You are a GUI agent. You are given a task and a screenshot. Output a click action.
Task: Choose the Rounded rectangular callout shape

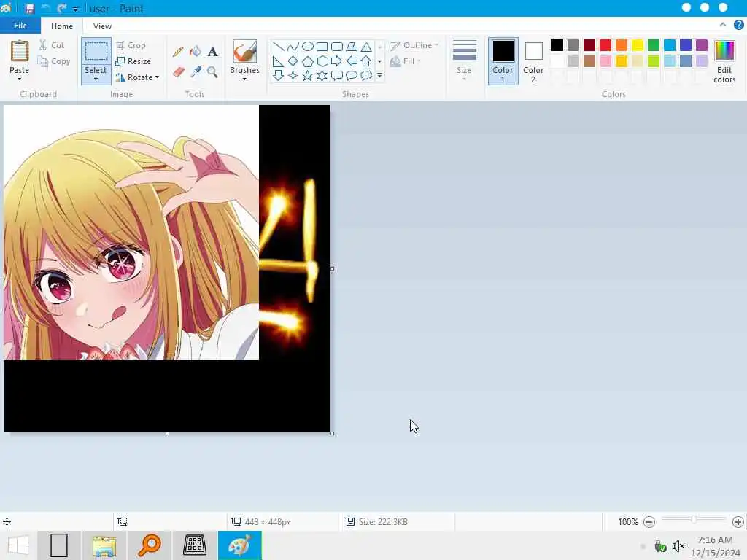337,76
